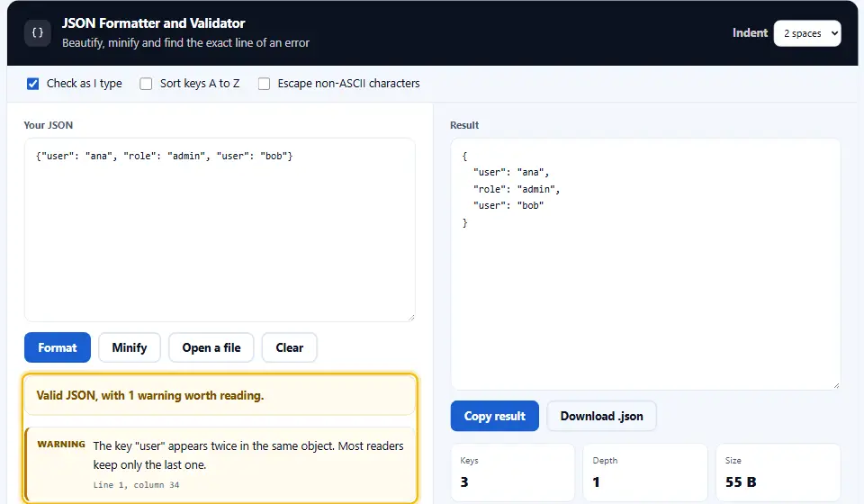Open the Indent dropdown showing 2 spaces
864x504 pixels.
(806, 33)
